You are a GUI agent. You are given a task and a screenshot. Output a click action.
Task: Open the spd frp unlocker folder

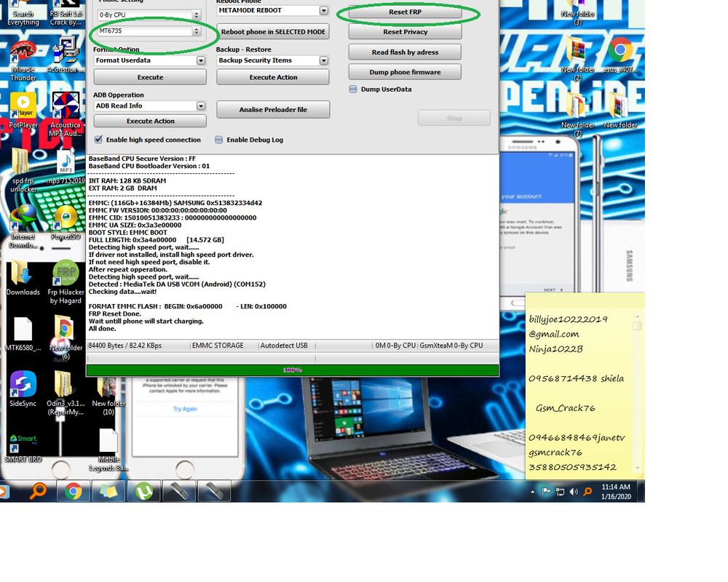click(x=23, y=170)
